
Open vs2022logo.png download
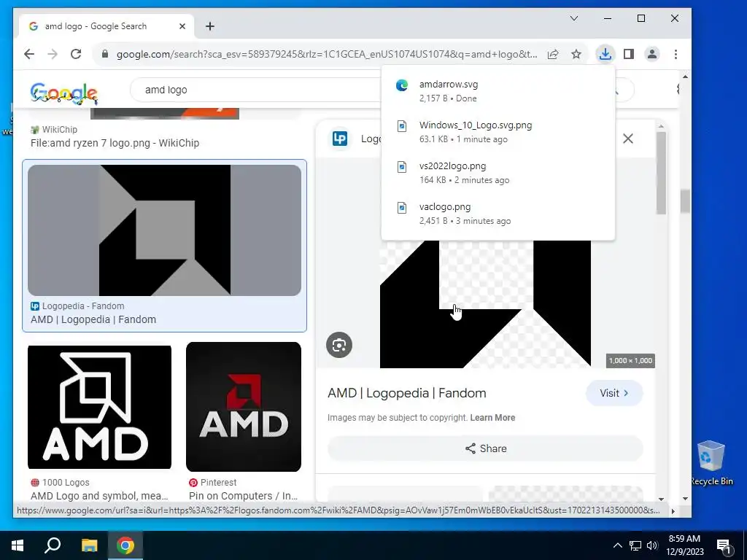(x=498, y=173)
